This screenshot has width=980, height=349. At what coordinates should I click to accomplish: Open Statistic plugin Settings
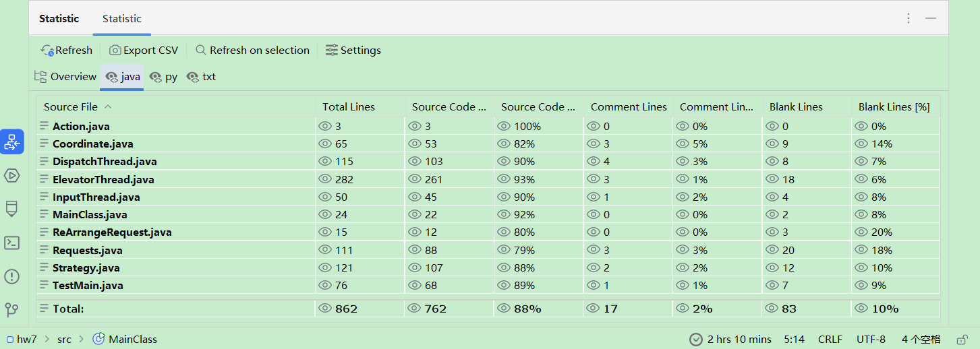tap(353, 51)
